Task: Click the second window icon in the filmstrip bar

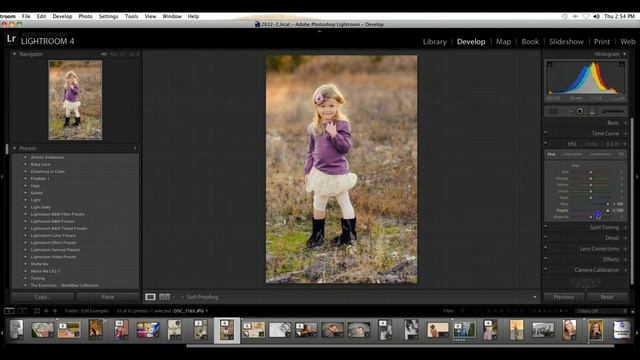Action: point(22,311)
